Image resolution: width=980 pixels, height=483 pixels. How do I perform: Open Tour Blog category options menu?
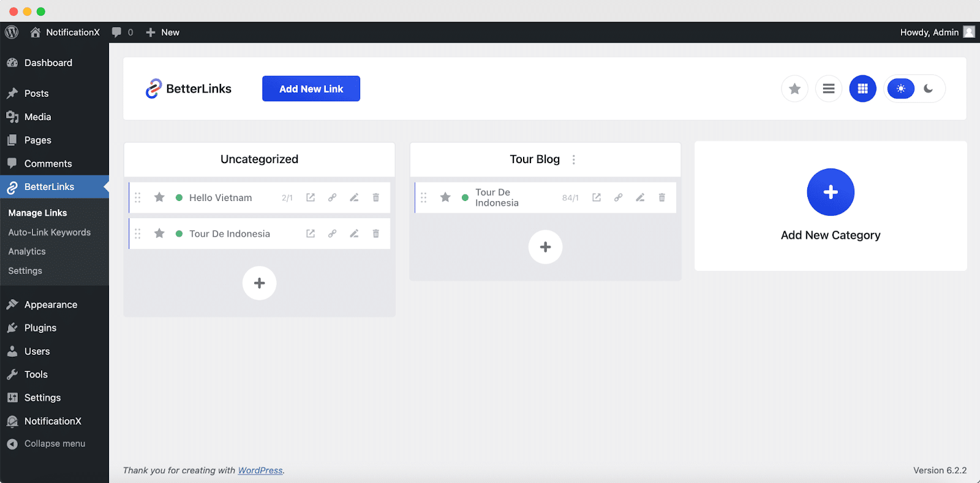574,159
